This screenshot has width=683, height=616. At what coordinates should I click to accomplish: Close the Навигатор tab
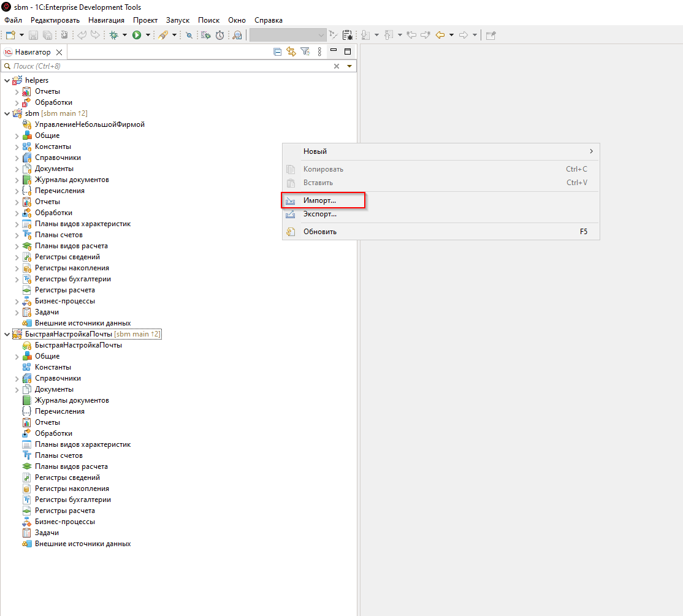(x=59, y=52)
